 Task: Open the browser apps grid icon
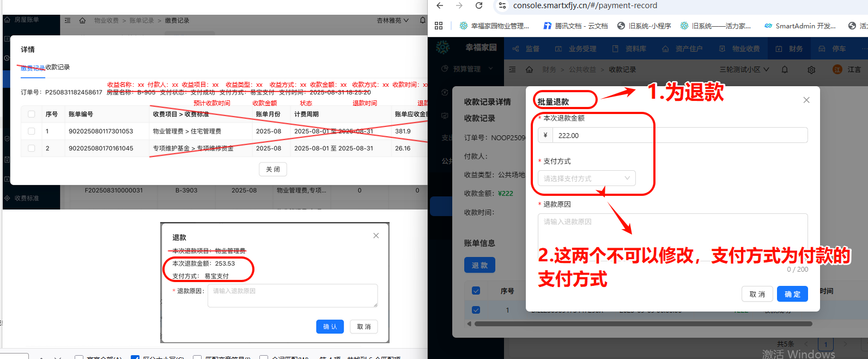pos(439,26)
